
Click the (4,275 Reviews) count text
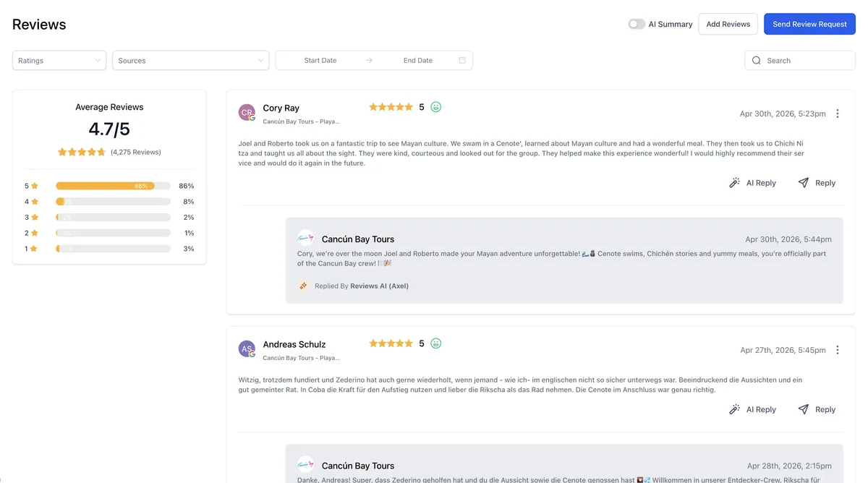(x=136, y=153)
